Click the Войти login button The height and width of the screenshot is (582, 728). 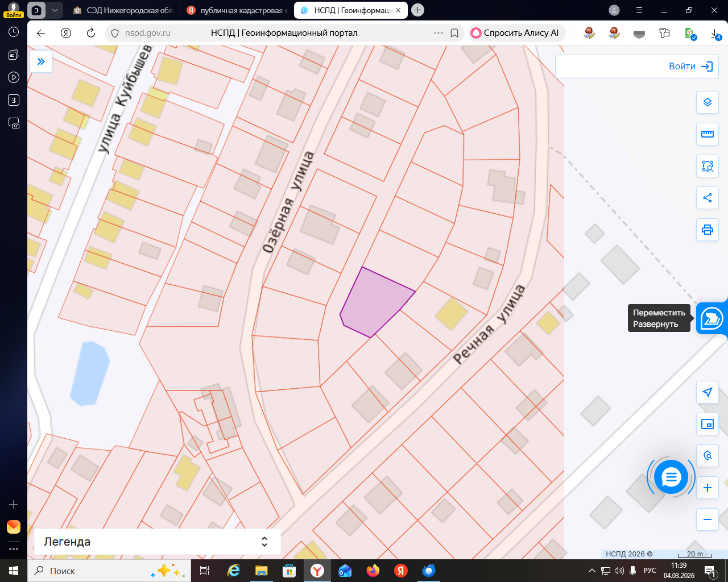pos(690,66)
